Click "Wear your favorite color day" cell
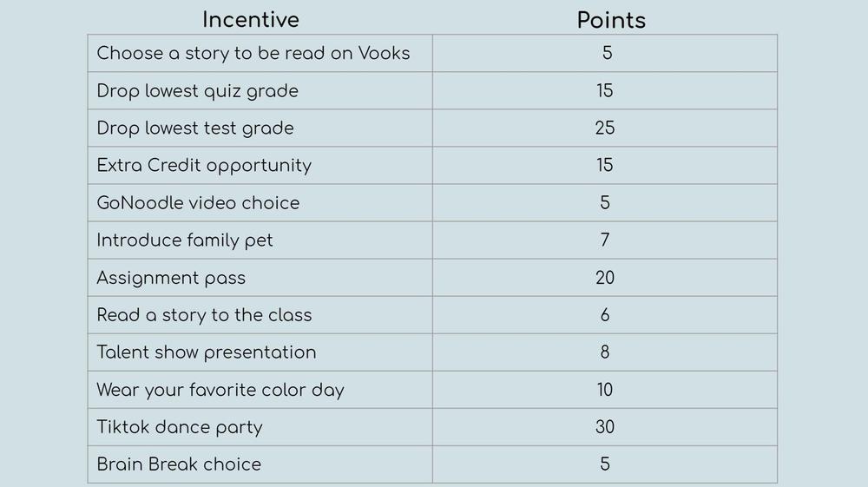 (x=220, y=390)
